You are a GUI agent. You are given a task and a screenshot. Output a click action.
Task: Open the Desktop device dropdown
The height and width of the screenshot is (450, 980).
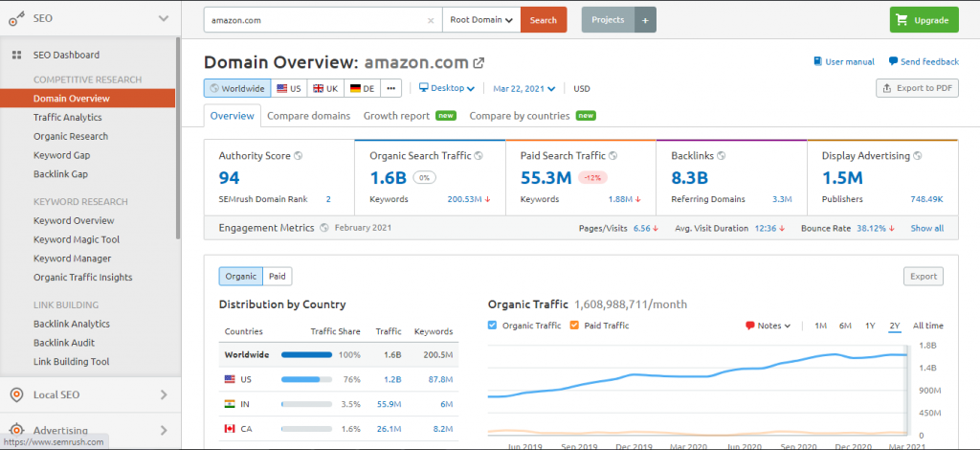[446, 88]
